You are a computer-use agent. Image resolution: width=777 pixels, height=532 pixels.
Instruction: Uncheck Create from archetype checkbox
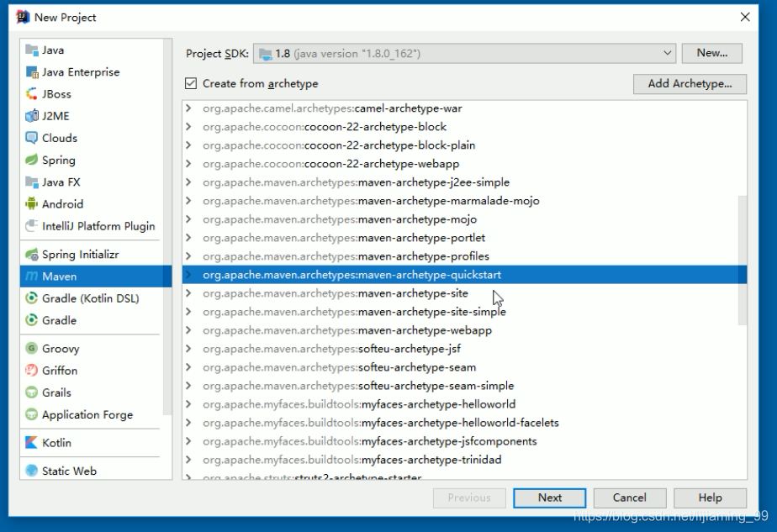[191, 83]
